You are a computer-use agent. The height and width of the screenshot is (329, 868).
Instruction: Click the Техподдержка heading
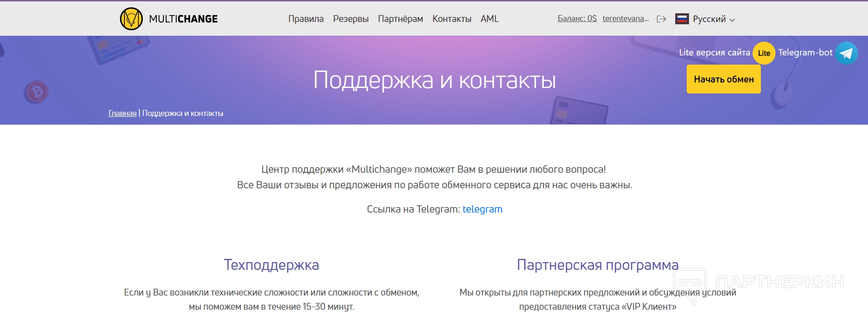coord(271,265)
